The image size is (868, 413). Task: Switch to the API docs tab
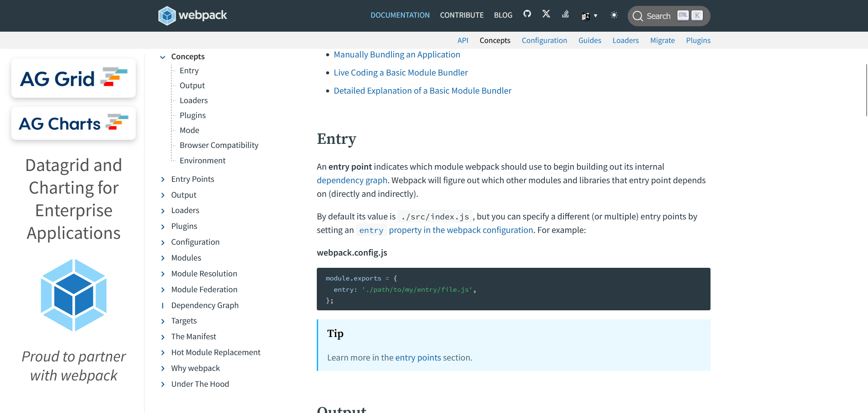click(x=463, y=40)
